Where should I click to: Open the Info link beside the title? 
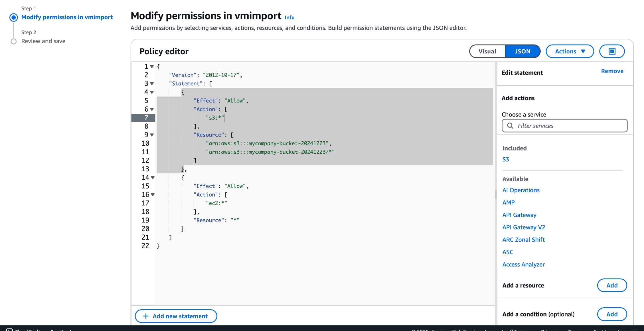289,17
